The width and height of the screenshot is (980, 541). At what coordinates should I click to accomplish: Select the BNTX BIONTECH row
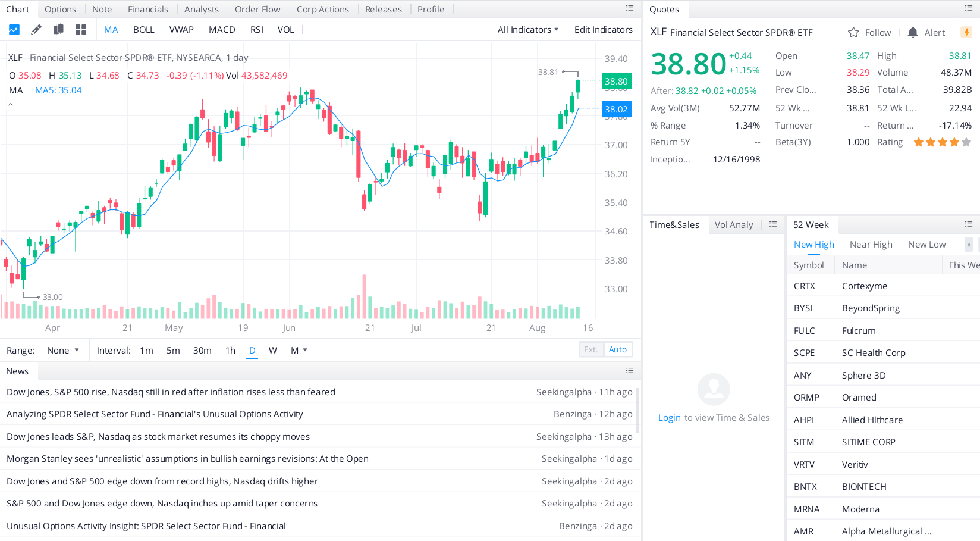pyautogui.click(x=883, y=487)
